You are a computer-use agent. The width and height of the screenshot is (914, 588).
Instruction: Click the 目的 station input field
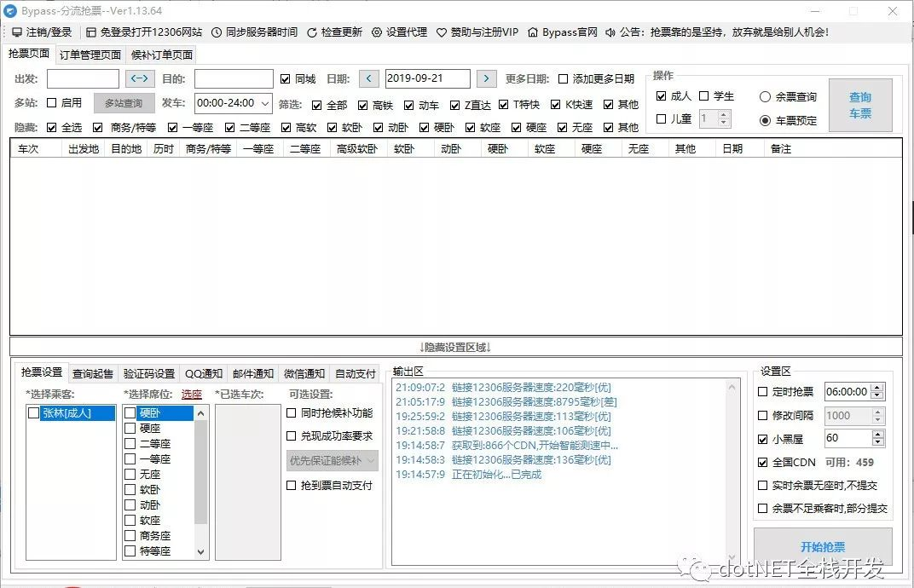234,78
